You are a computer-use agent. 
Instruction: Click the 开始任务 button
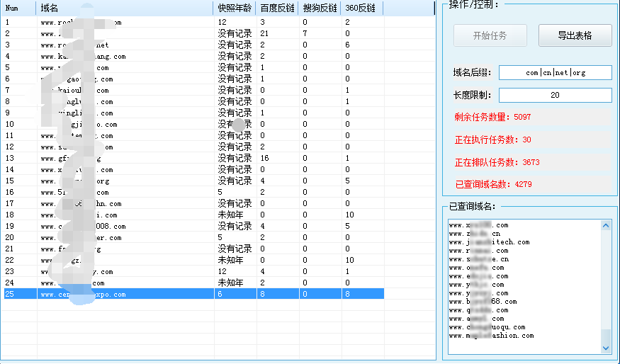pyautogui.click(x=490, y=35)
